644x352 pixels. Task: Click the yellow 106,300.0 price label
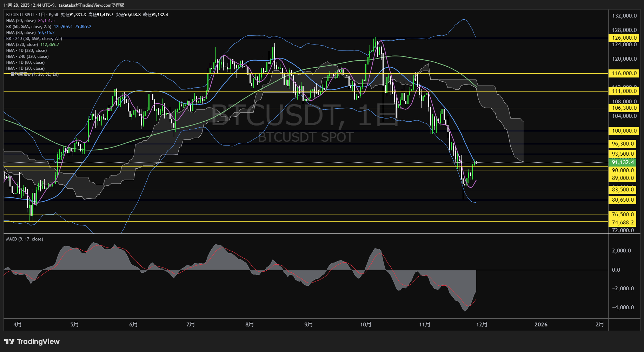pyautogui.click(x=624, y=108)
